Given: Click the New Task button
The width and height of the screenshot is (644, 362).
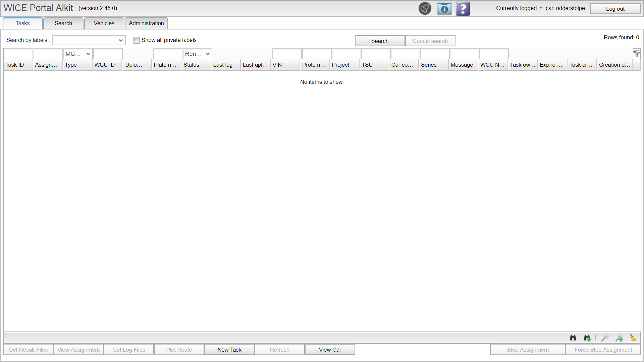Looking at the screenshot, I should (x=229, y=350).
